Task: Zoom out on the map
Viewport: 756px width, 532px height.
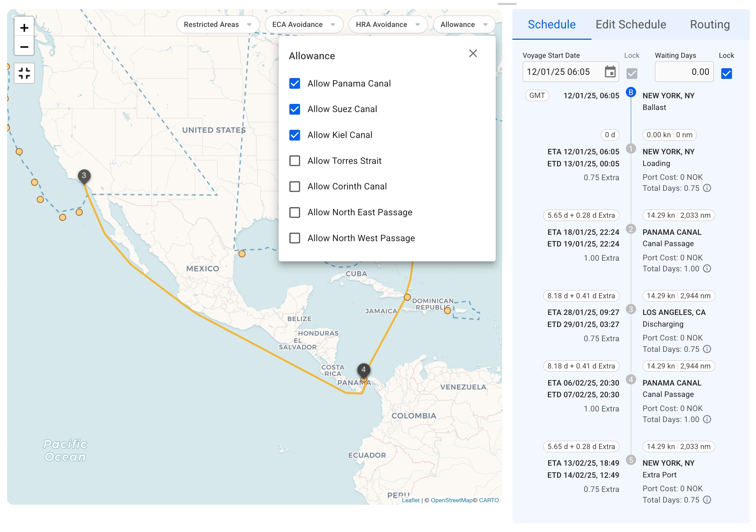Action: (24, 47)
